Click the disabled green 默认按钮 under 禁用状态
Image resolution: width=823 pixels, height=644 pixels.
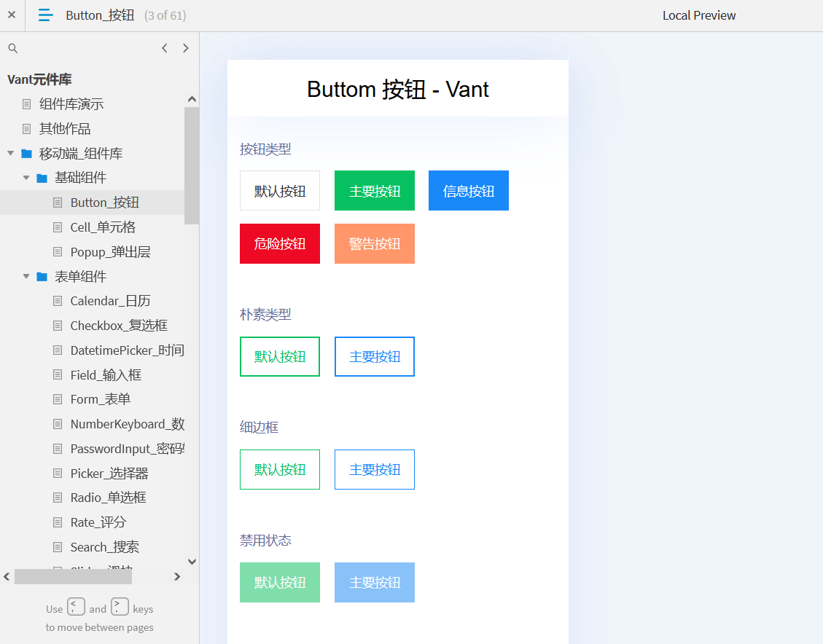click(x=280, y=583)
